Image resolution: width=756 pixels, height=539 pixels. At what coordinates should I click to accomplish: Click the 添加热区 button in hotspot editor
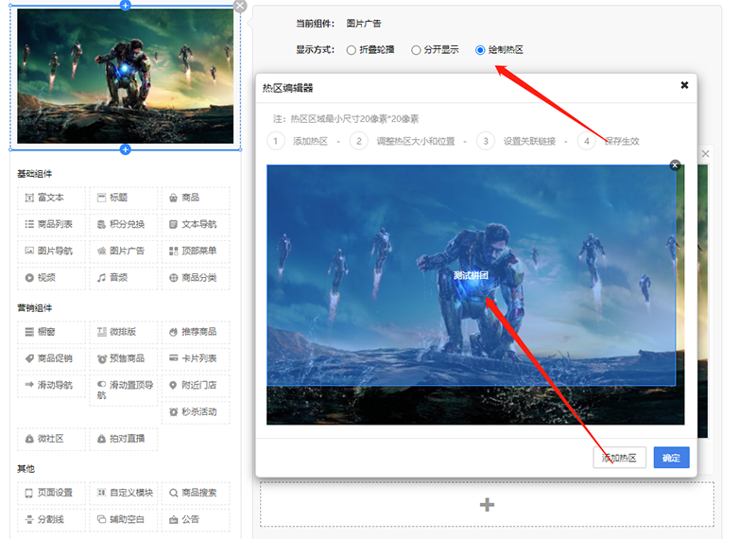pos(619,458)
